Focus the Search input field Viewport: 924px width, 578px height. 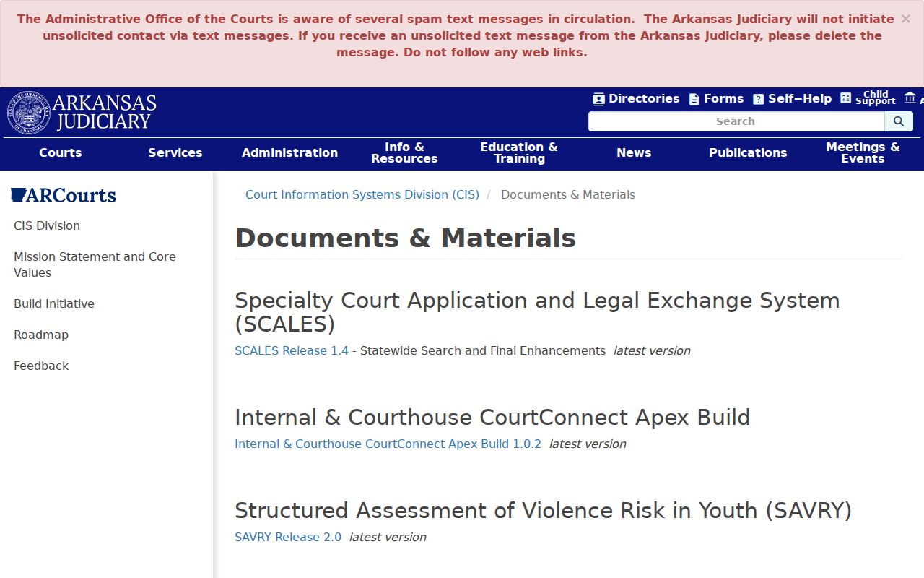click(736, 121)
